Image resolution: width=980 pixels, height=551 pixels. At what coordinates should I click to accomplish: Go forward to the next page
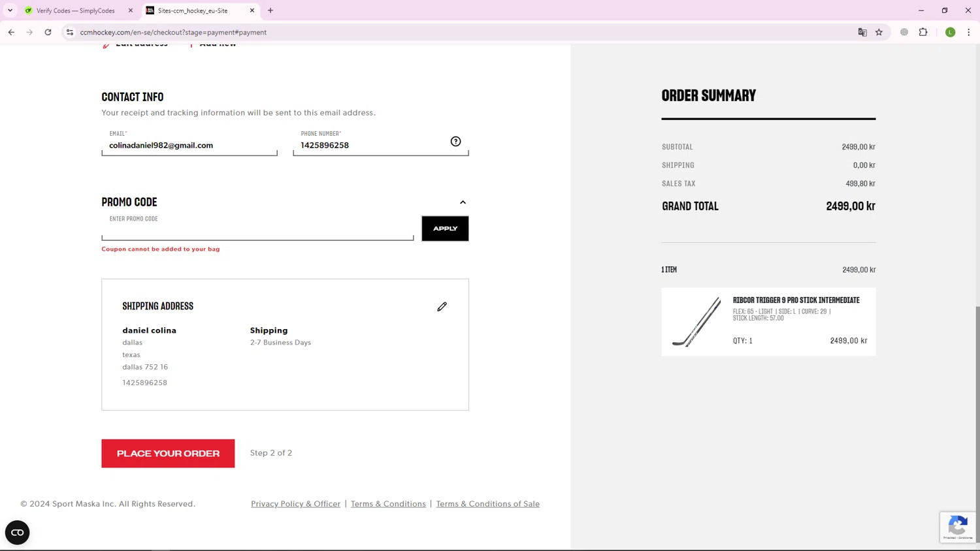(29, 32)
